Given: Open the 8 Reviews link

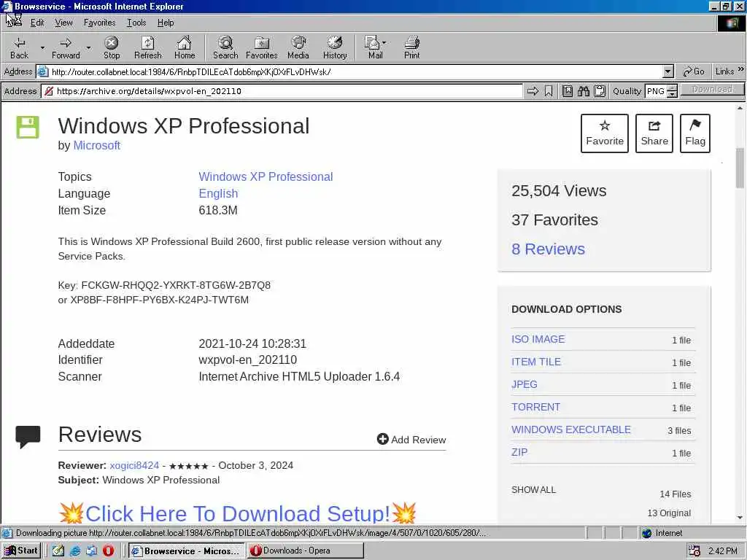Looking at the screenshot, I should coord(548,249).
